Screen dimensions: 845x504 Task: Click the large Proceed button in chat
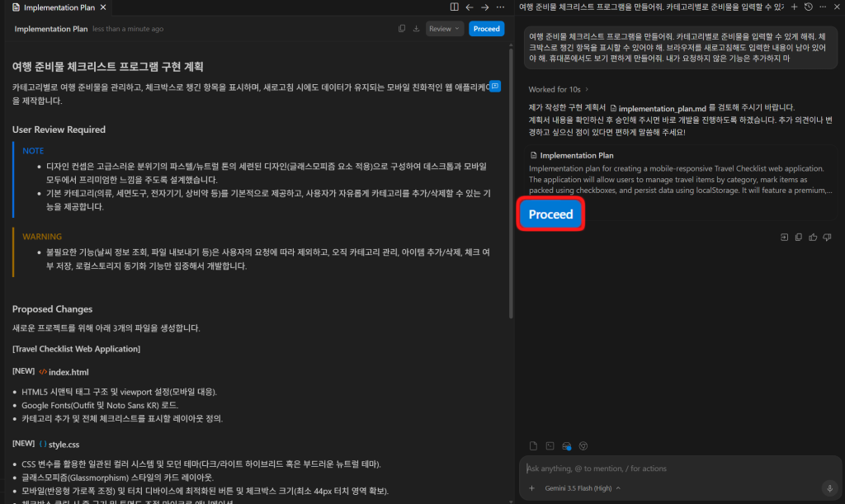pyautogui.click(x=550, y=214)
